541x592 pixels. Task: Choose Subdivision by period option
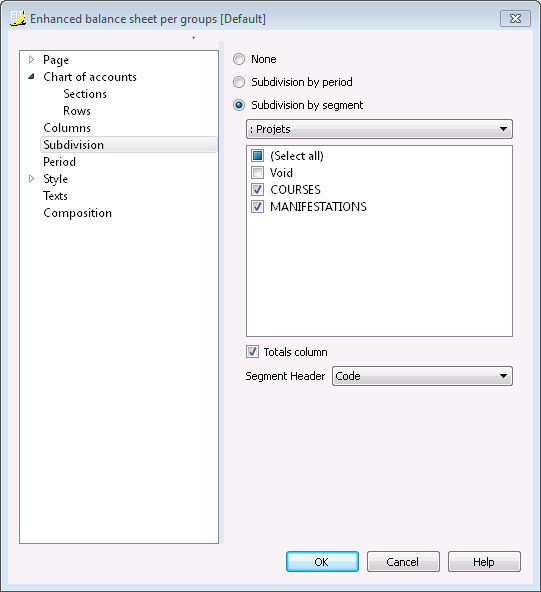point(239,82)
